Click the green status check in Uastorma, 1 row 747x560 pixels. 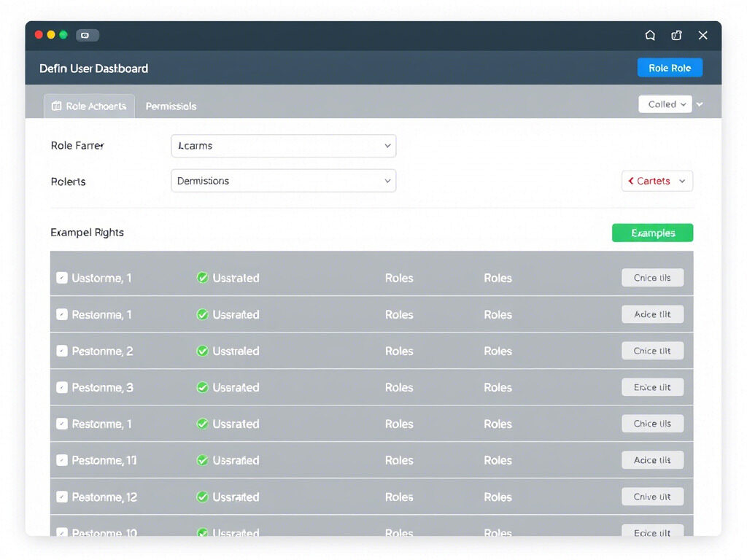203,278
